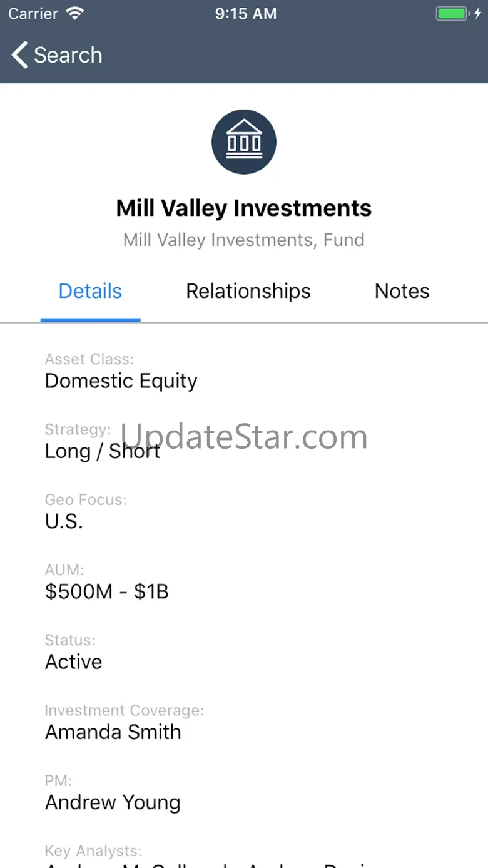The image size is (488, 868).
Task: Open the Andrew Young PM contact
Action: (113, 803)
